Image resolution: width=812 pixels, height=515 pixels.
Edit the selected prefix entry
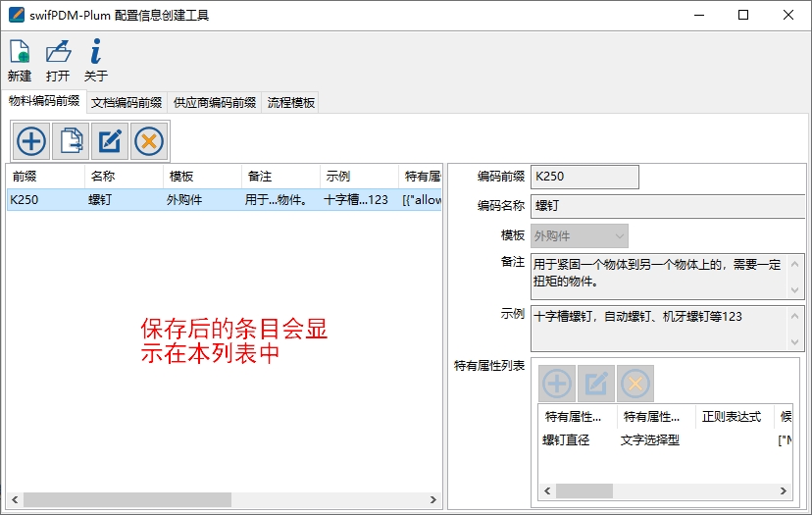(x=110, y=141)
